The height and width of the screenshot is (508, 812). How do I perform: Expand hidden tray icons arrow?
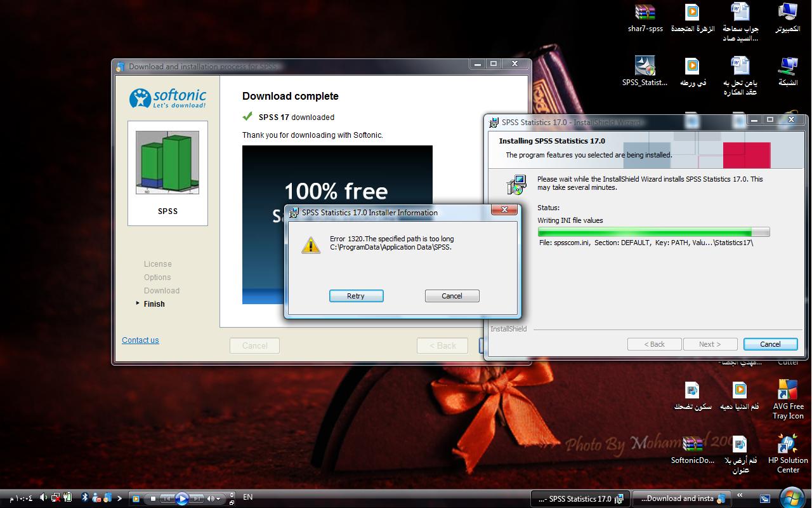click(x=119, y=498)
